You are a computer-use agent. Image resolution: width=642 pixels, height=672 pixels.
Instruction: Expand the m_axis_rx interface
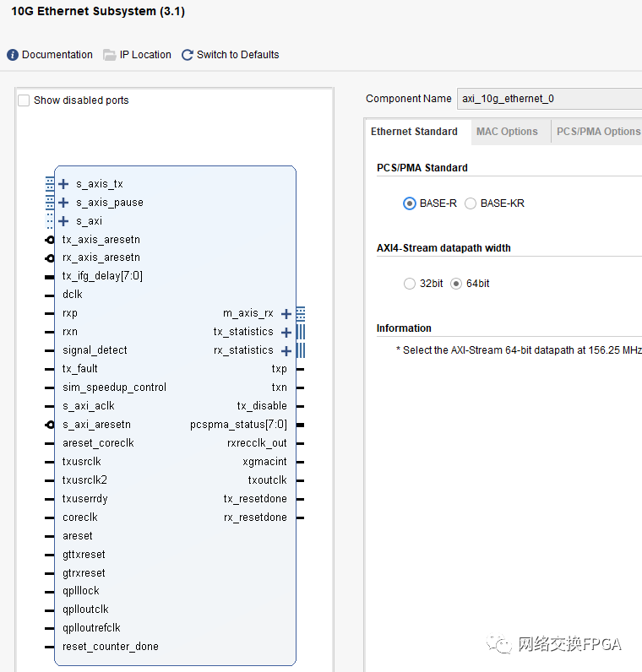286,314
